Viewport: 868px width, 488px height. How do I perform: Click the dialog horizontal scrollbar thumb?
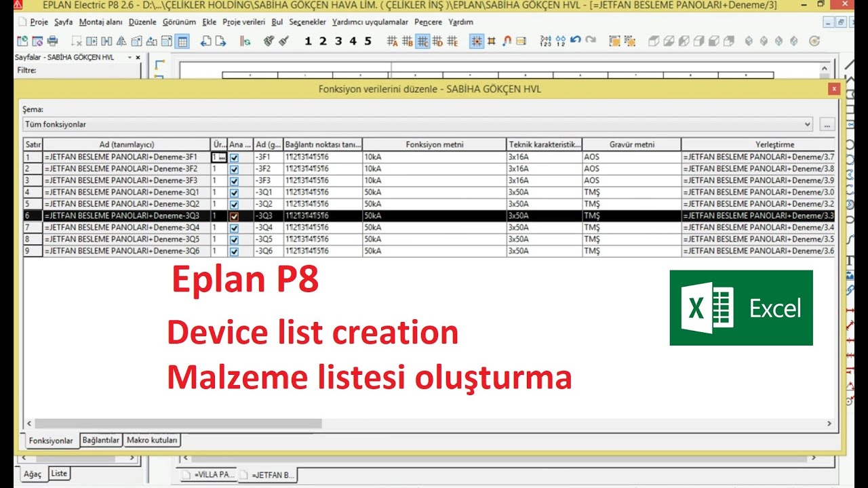pos(178,424)
